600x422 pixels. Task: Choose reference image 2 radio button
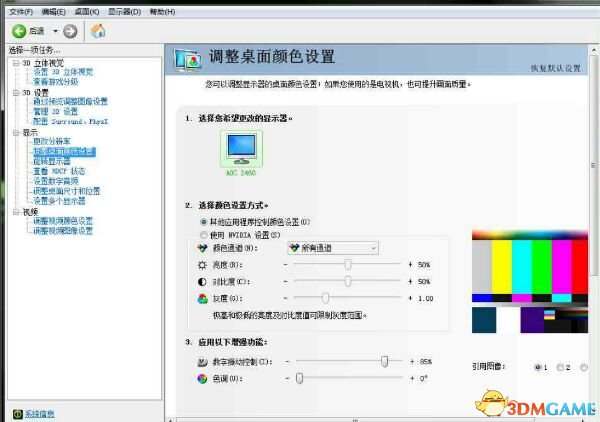tap(560, 367)
